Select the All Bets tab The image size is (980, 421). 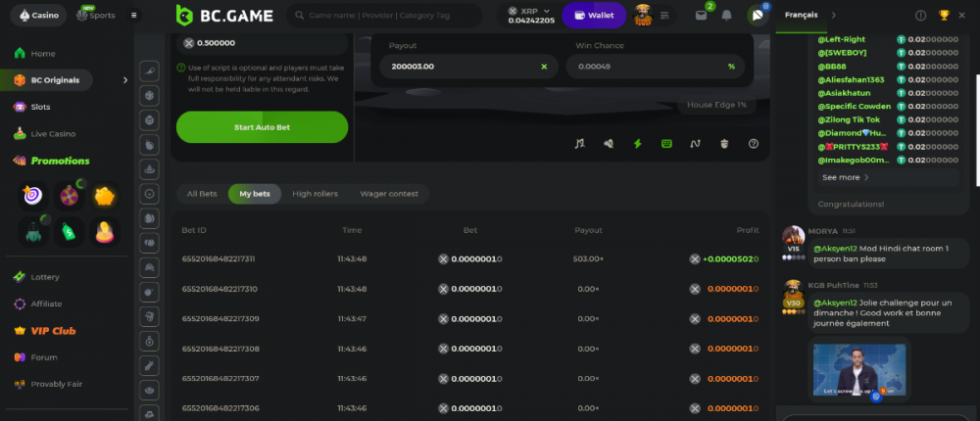pos(202,194)
